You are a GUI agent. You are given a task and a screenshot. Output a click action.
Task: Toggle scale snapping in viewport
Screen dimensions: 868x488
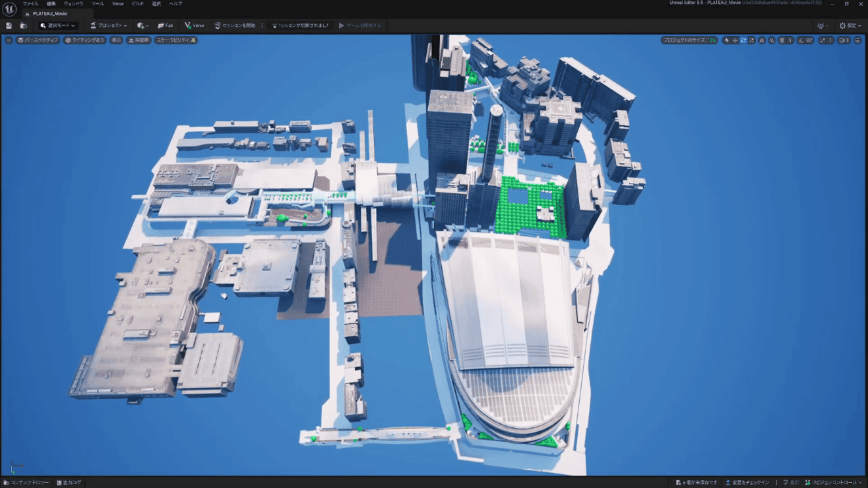click(x=823, y=41)
